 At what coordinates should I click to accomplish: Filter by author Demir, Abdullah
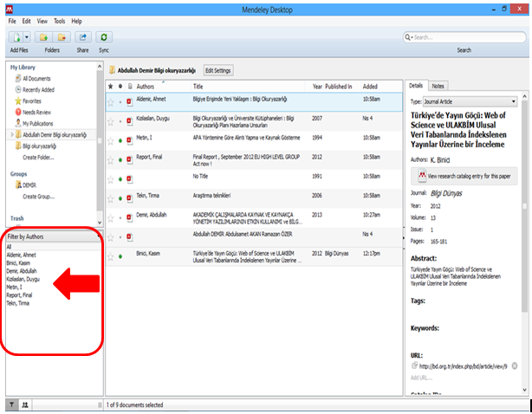coord(22,271)
